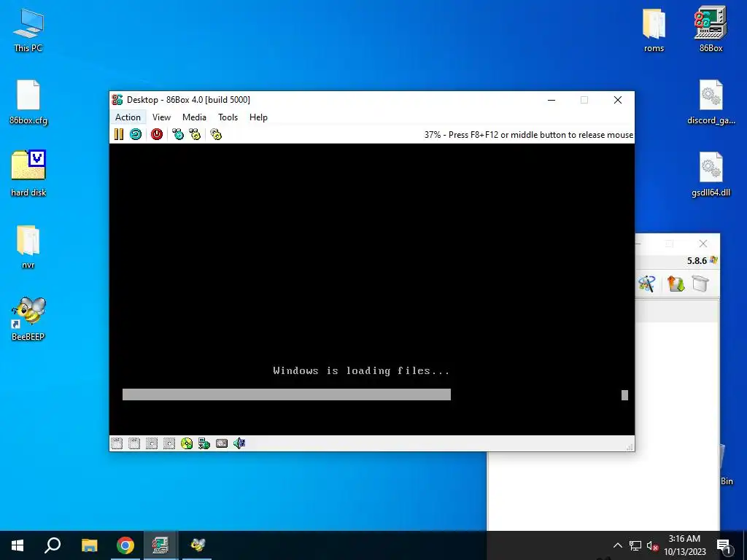Click the network computer-and-globe status icon
Image resolution: width=747 pixels, height=560 pixels.
click(x=204, y=443)
